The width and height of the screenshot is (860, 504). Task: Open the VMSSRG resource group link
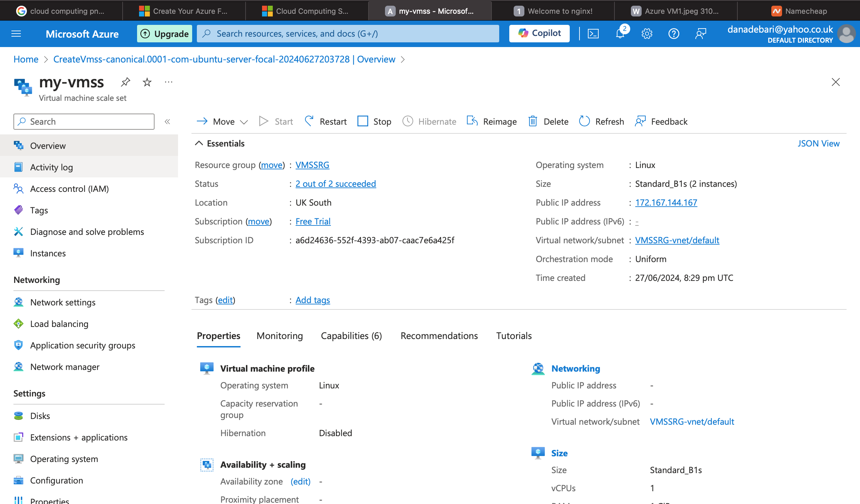pyautogui.click(x=312, y=165)
